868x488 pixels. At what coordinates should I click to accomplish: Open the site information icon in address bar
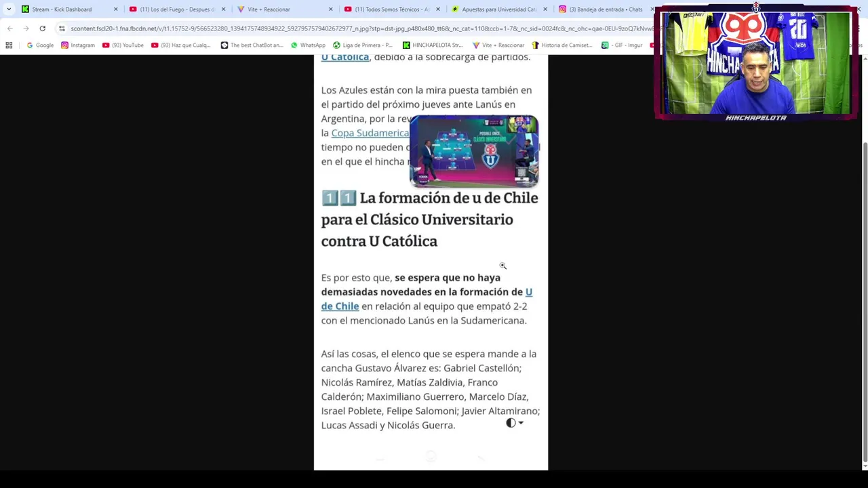pyautogui.click(x=62, y=28)
